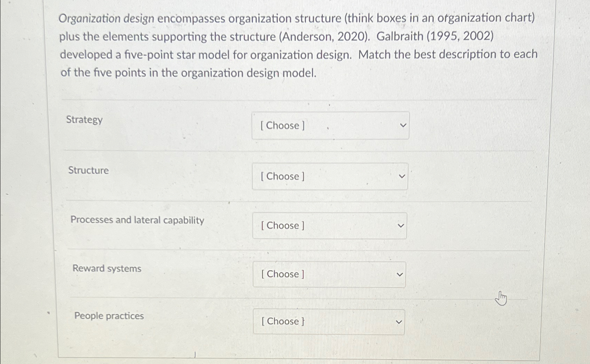Image resolution: width=590 pixels, height=364 pixels.
Task: Select the Reward systems row label
Action: (x=107, y=268)
